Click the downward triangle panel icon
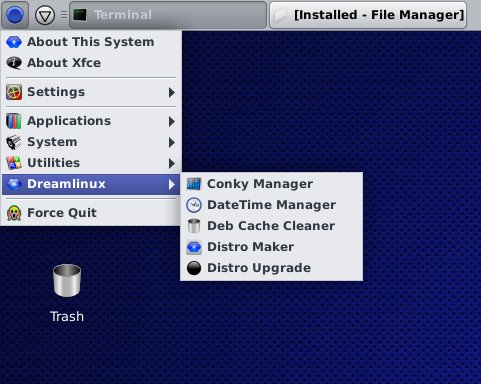The image size is (481, 384). coord(45,15)
